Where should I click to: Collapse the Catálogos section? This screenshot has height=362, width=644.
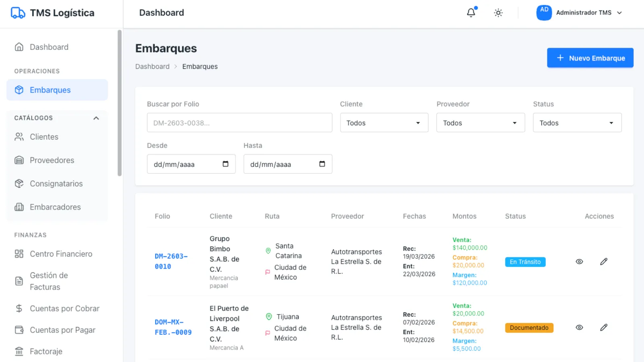(96, 118)
